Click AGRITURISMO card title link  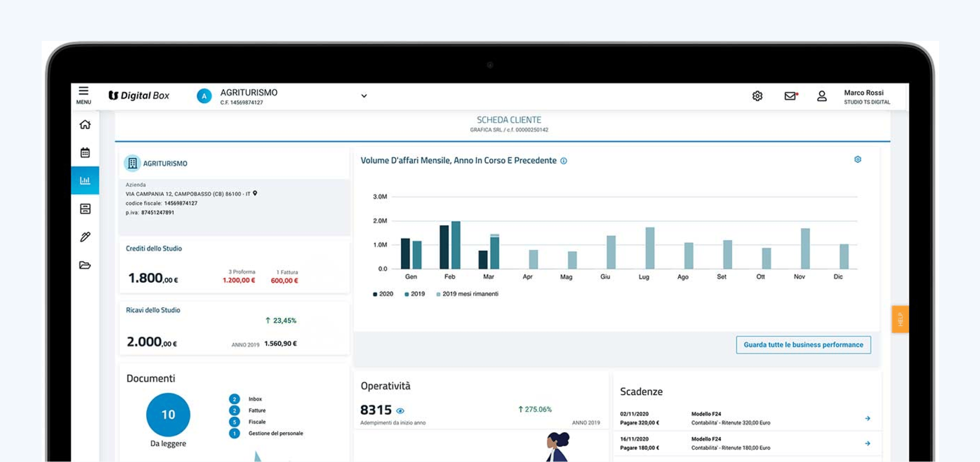coord(165,163)
